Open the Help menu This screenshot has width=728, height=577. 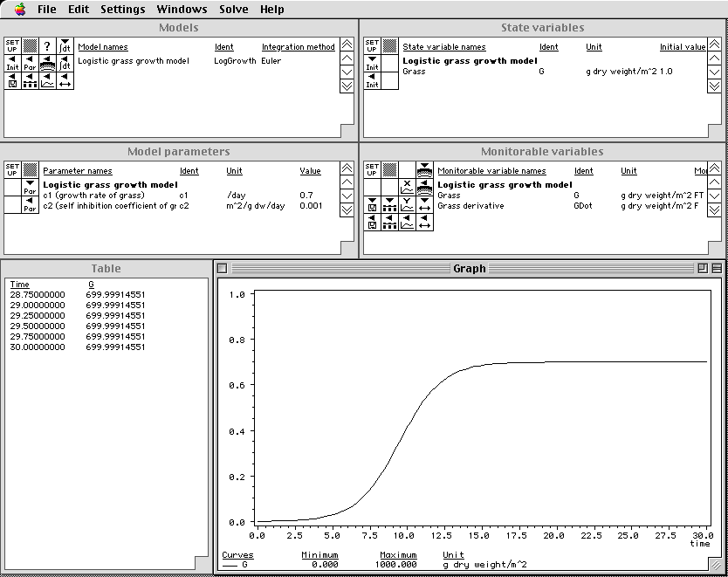pos(271,10)
